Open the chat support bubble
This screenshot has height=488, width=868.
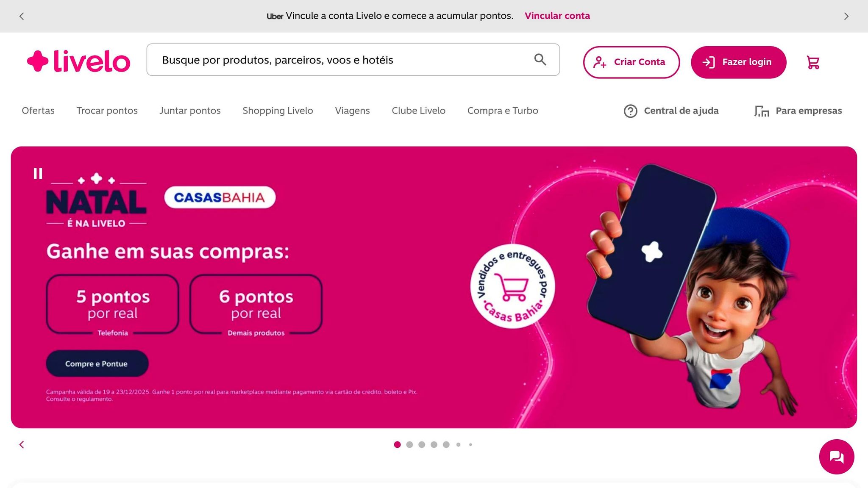pyautogui.click(x=836, y=457)
